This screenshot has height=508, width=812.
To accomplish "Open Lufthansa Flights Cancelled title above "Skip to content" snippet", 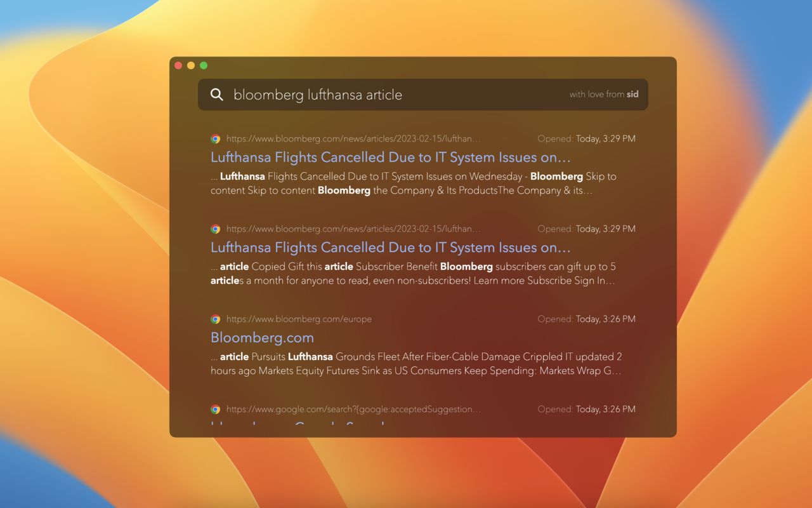I will [x=391, y=157].
